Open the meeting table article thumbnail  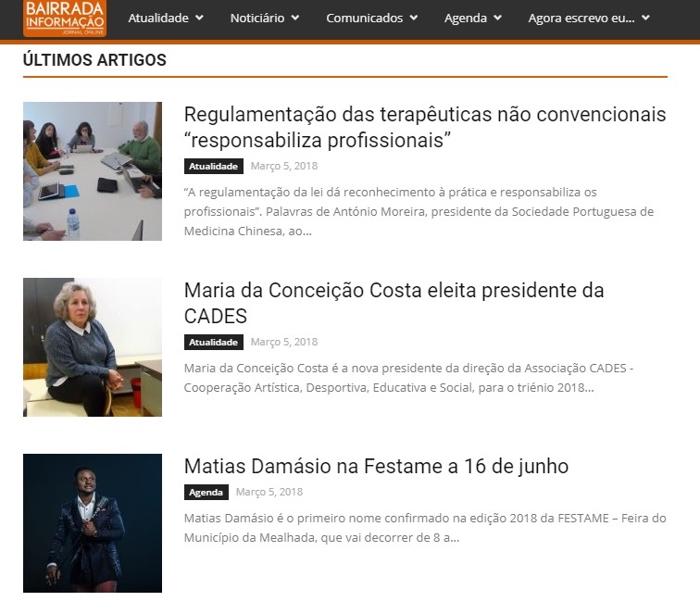coord(93,171)
